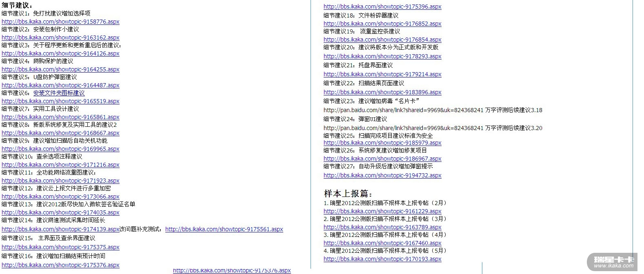The width and height of the screenshot is (644, 274).
Task: Open link showtopic-9171216.aspx
Action: click(x=60, y=165)
